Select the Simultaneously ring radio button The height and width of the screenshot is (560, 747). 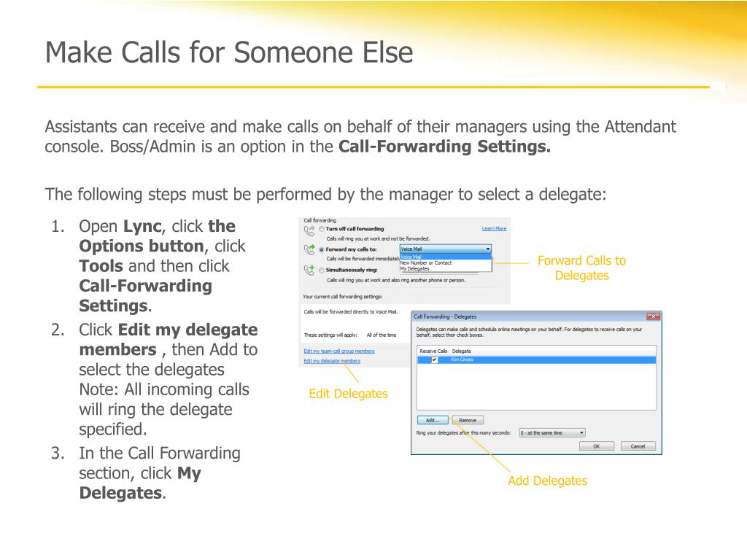[x=322, y=270]
